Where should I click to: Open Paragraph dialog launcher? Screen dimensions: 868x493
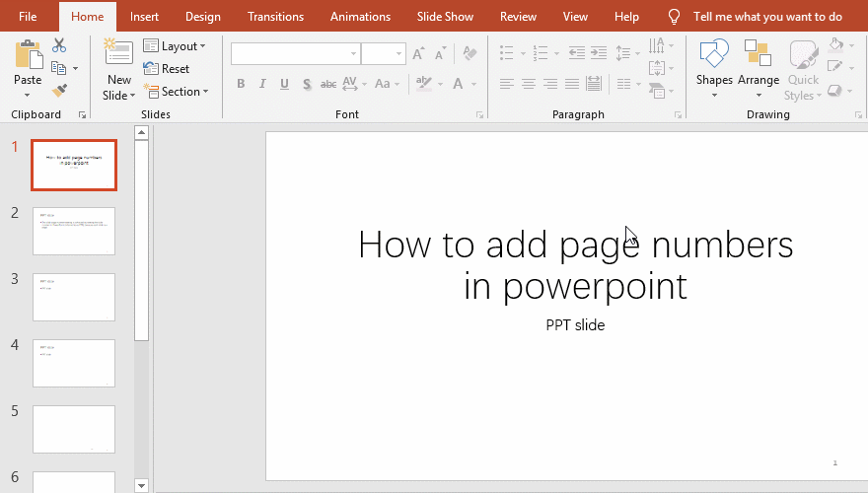[x=679, y=115]
